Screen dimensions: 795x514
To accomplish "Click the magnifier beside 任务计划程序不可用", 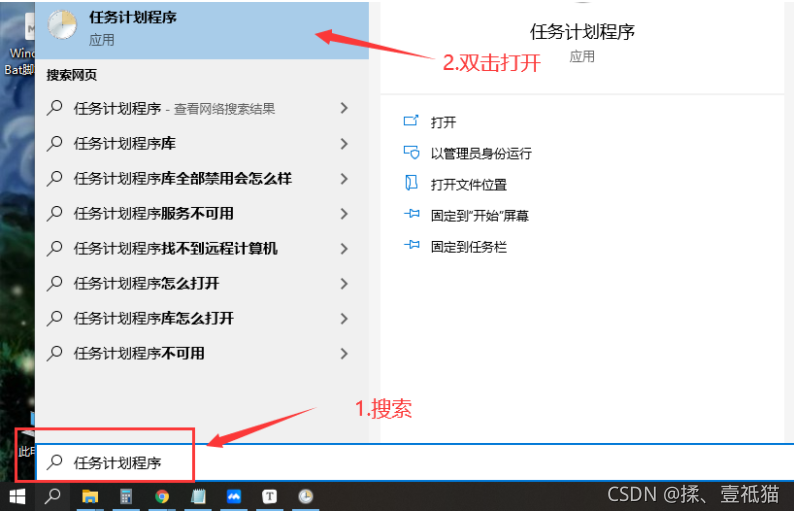I will 54,353.
